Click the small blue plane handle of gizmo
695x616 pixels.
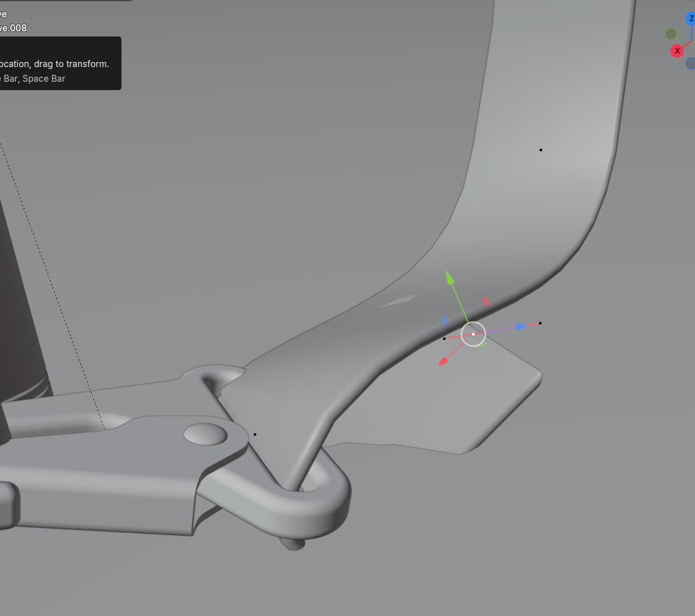(x=445, y=321)
